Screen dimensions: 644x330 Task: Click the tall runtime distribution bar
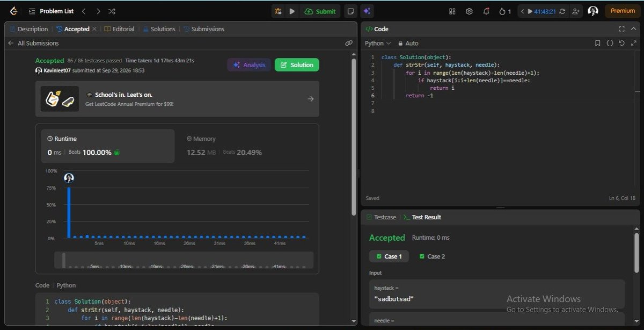[x=69, y=212]
